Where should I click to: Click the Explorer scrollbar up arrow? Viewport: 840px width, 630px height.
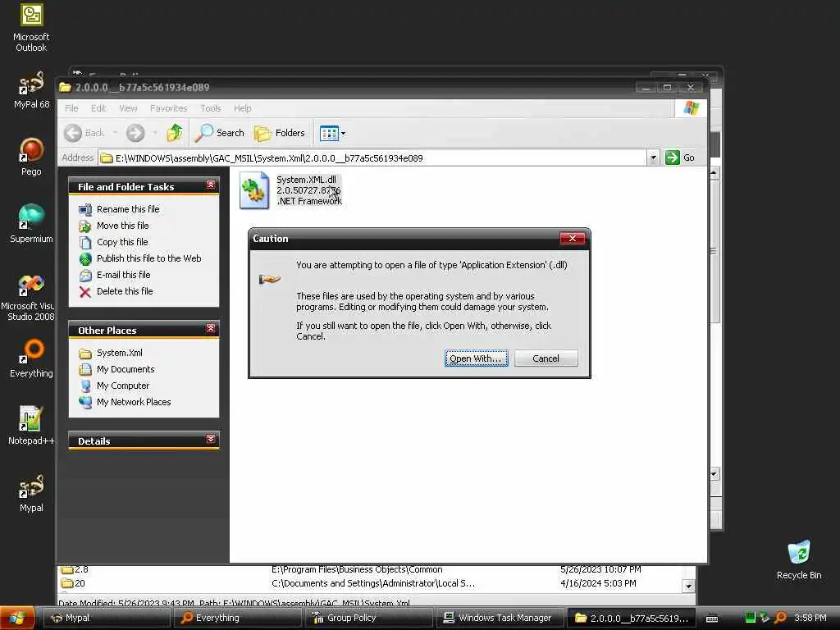tap(714, 173)
